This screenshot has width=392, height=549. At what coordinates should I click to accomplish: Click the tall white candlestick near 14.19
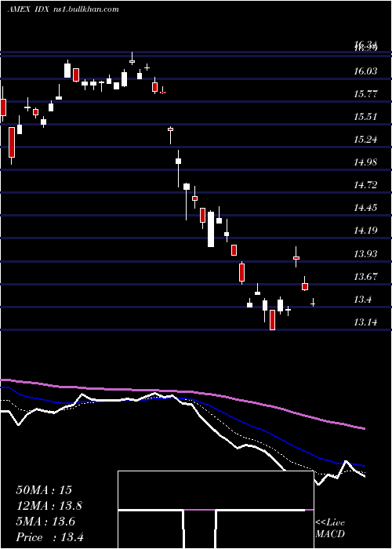point(211,229)
